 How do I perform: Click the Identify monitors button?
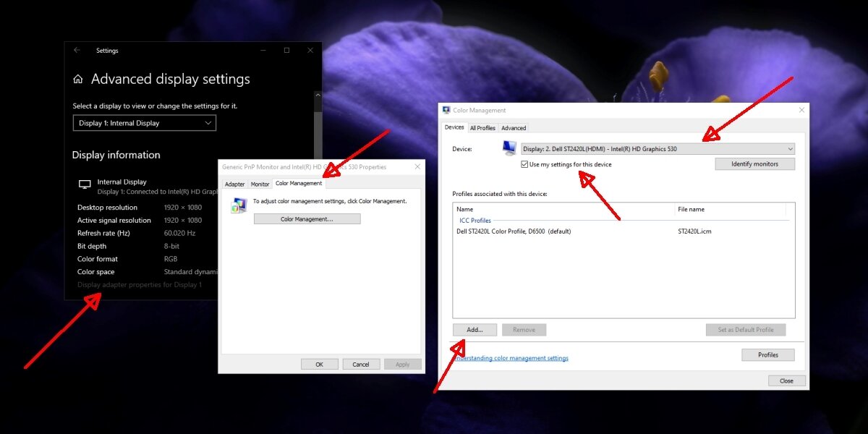[x=755, y=164]
